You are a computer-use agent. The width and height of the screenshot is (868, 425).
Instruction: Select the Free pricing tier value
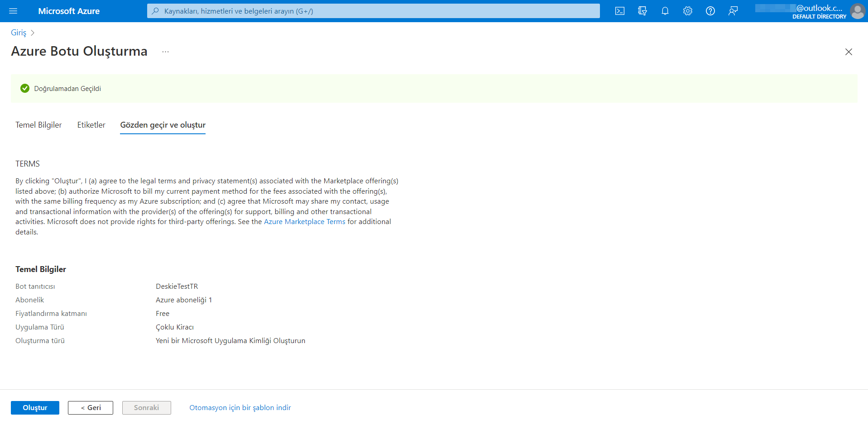click(x=163, y=314)
